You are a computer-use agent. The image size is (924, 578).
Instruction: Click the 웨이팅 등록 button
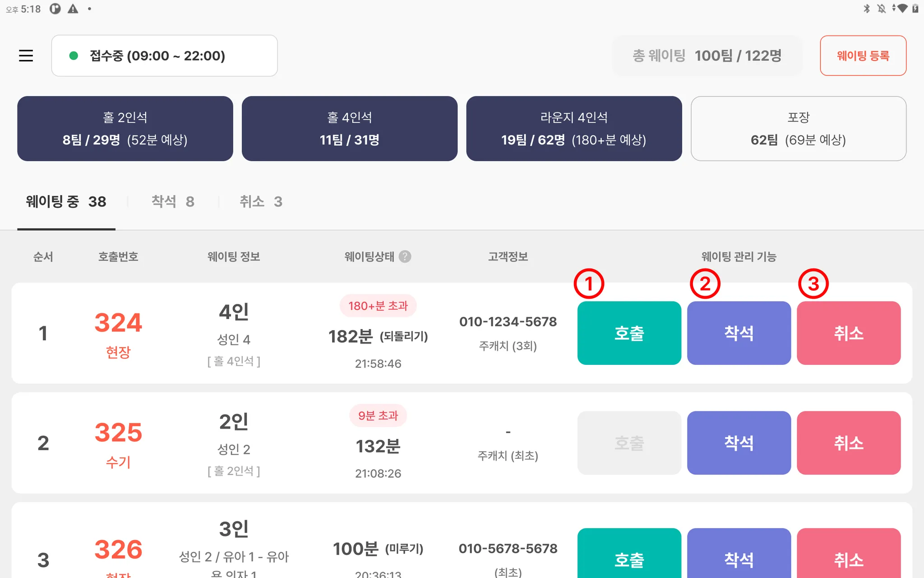[863, 56]
